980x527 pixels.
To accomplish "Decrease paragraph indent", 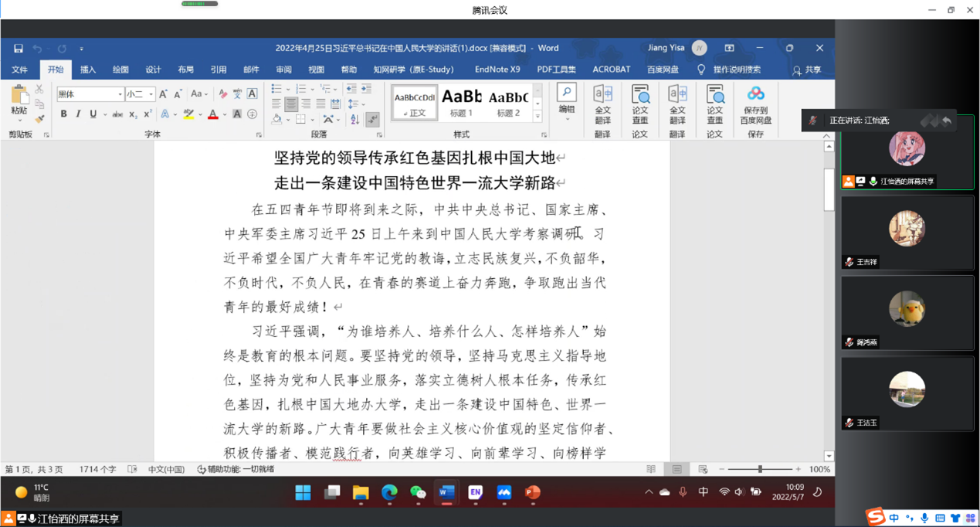I will point(351,89).
